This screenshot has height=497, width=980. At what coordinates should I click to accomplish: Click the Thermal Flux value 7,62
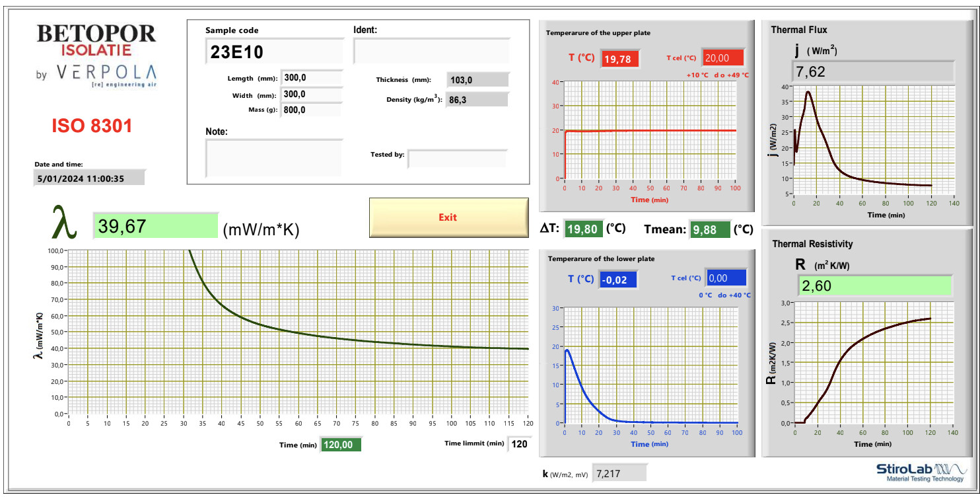(x=872, y=72)
